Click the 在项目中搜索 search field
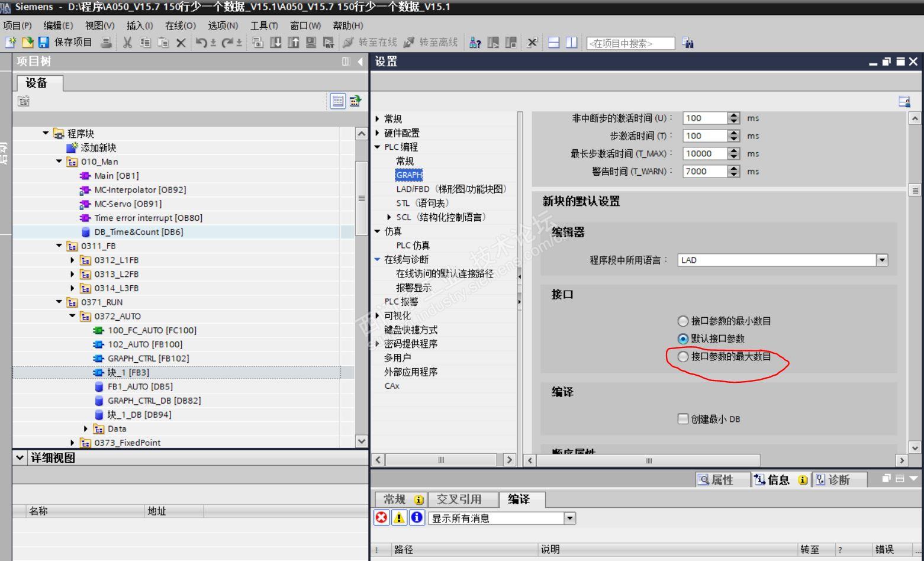The image size is (924, 561). tap(630, 43)
